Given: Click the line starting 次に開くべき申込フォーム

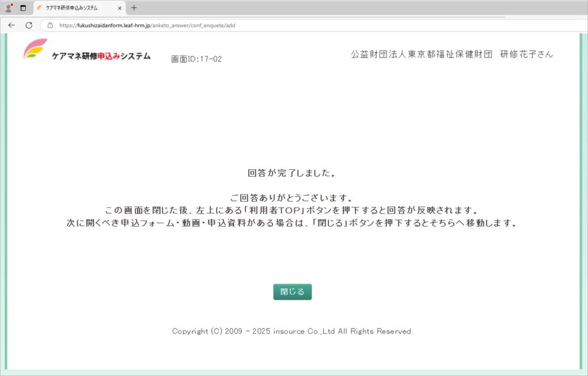Looking at the screenshot, I should [x=292, y=223].
